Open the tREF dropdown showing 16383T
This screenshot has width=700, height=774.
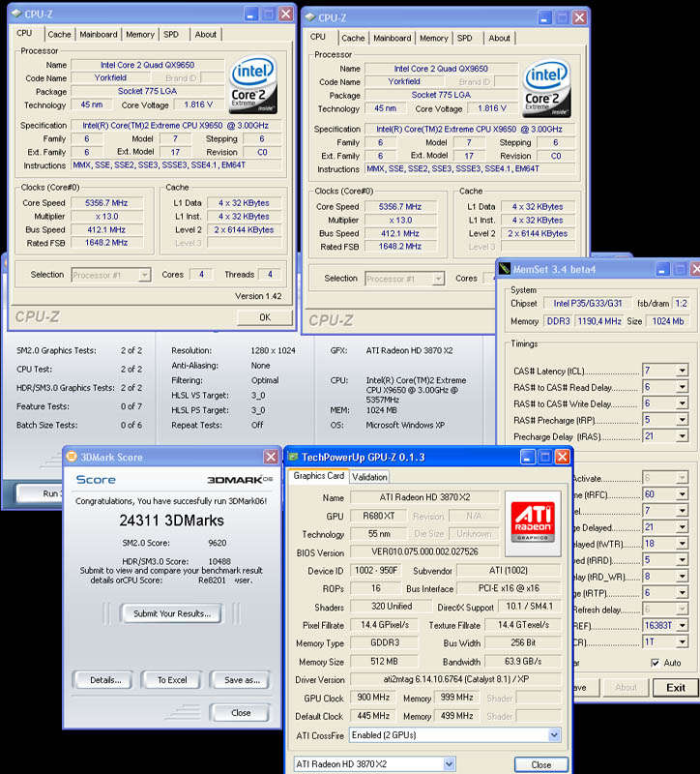click(683, 625)
